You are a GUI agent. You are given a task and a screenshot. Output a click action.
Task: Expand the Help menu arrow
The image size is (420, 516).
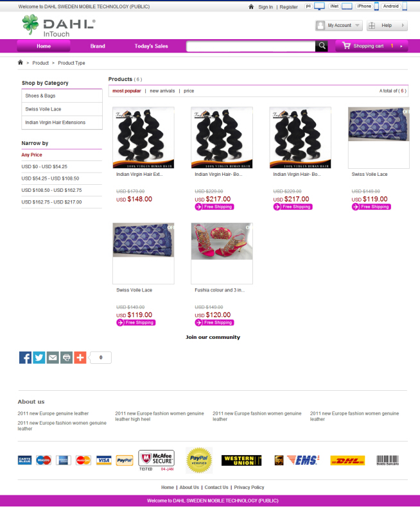(403, 25)
